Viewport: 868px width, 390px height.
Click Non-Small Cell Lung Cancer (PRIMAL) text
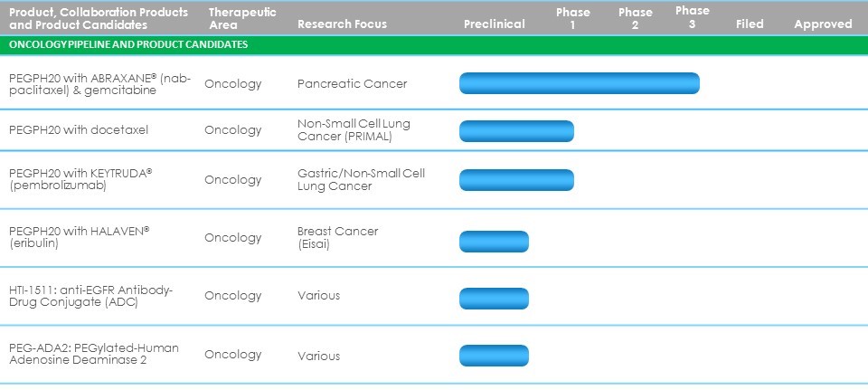point(353,129)
